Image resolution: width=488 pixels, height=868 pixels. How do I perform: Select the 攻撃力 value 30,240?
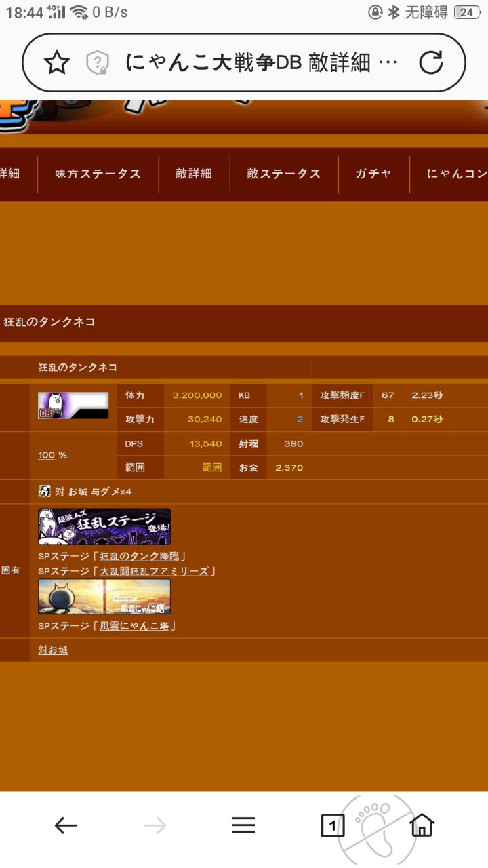205,419
